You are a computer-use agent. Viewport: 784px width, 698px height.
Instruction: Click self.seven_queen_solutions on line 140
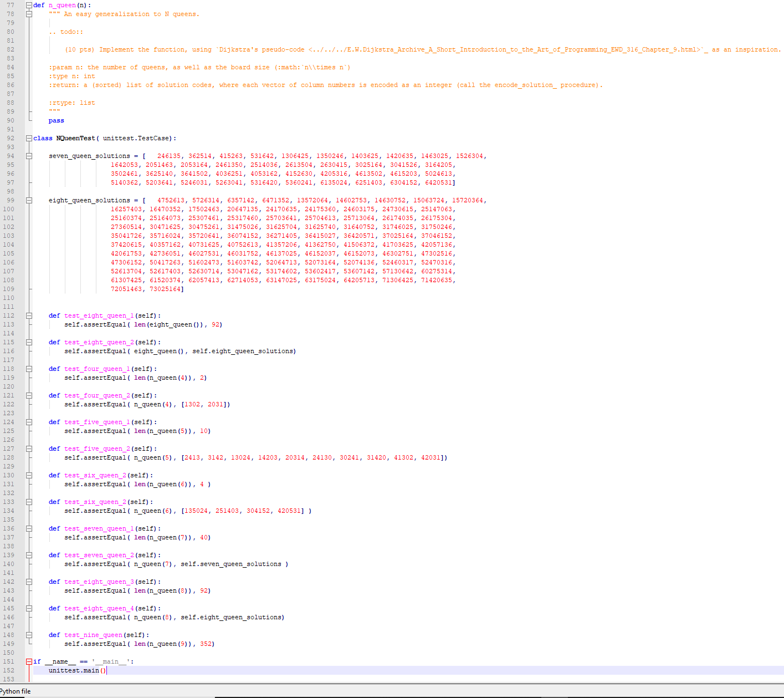[x=231, y=564]
